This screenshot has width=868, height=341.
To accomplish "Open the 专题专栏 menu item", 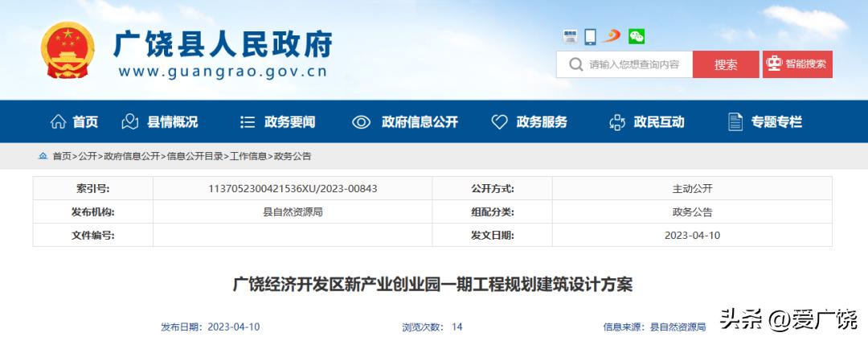I will coord(776,121).
